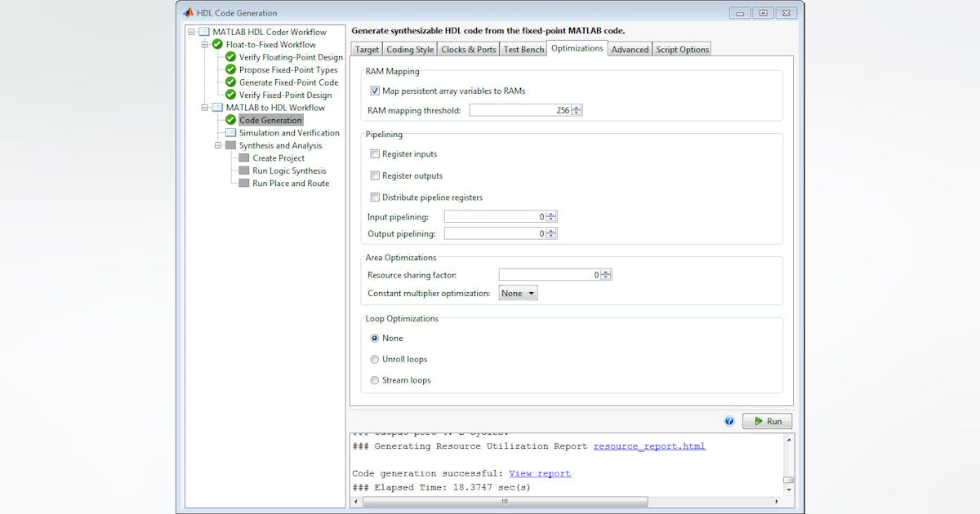This screenshot has height=514, width=980.
Task: Collapse the Float-to-Fixed Workflow tree node
Action: (x=205, y=45)
